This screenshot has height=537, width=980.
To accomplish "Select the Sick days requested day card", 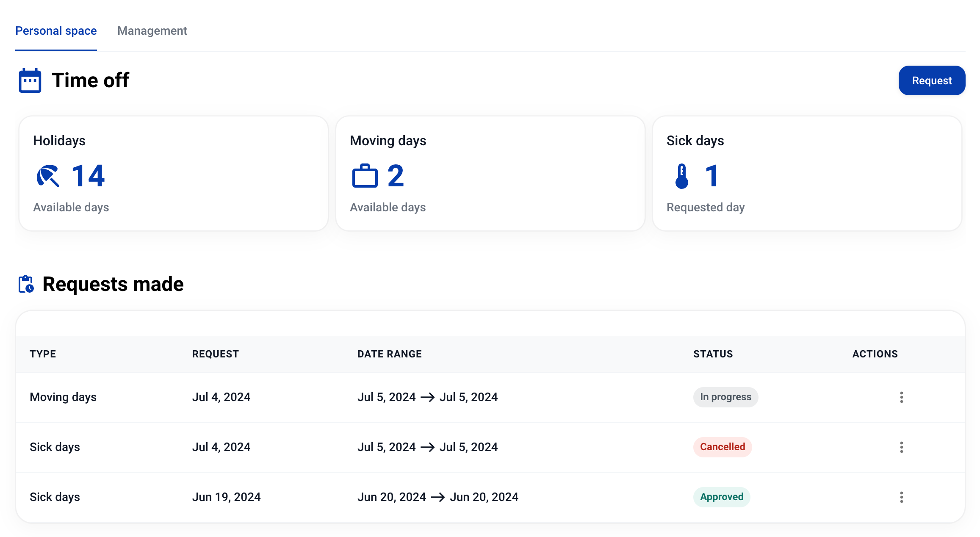I will coord(807,174).
